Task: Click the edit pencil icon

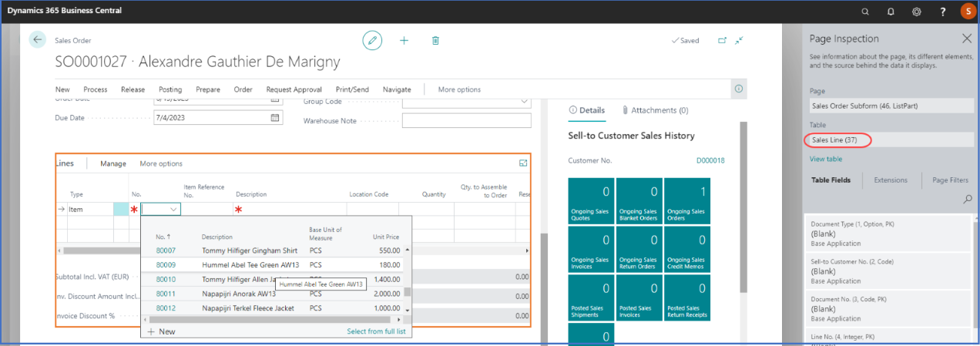Action: [x=373, y=40]
